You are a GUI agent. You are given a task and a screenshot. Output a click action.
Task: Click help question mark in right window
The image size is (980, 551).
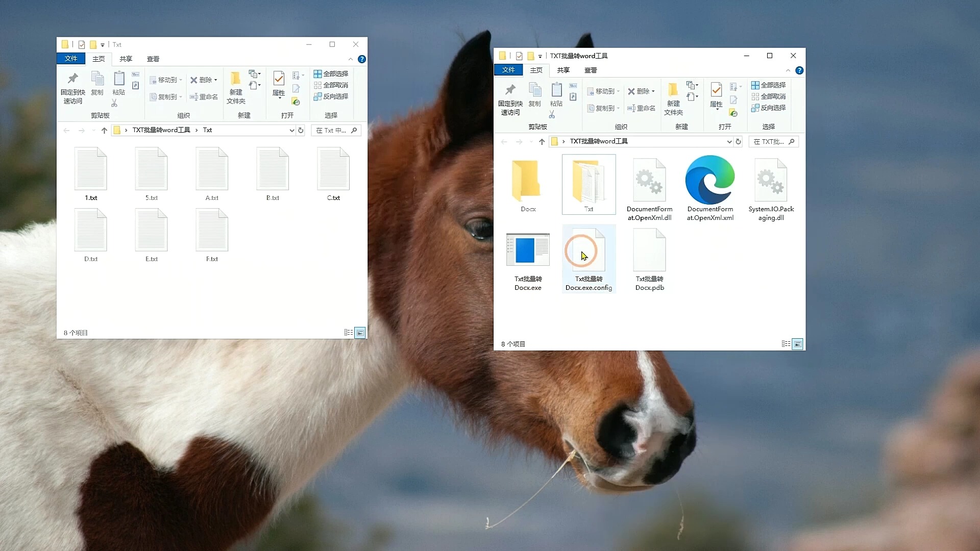pos(799,70)
